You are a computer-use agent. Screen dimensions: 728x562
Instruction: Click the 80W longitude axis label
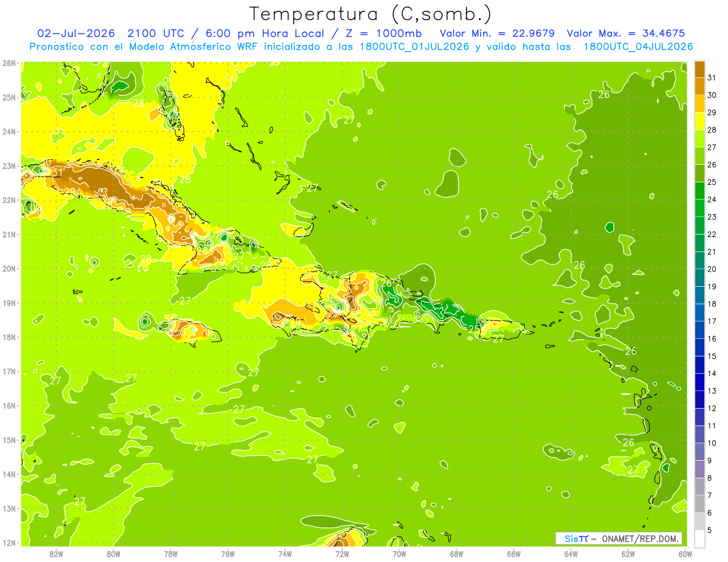pos(113,554)
